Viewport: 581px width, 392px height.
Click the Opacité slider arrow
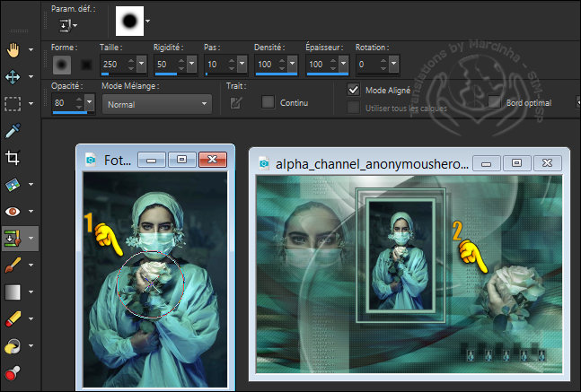pyautogui.click(x=89, y=104)
